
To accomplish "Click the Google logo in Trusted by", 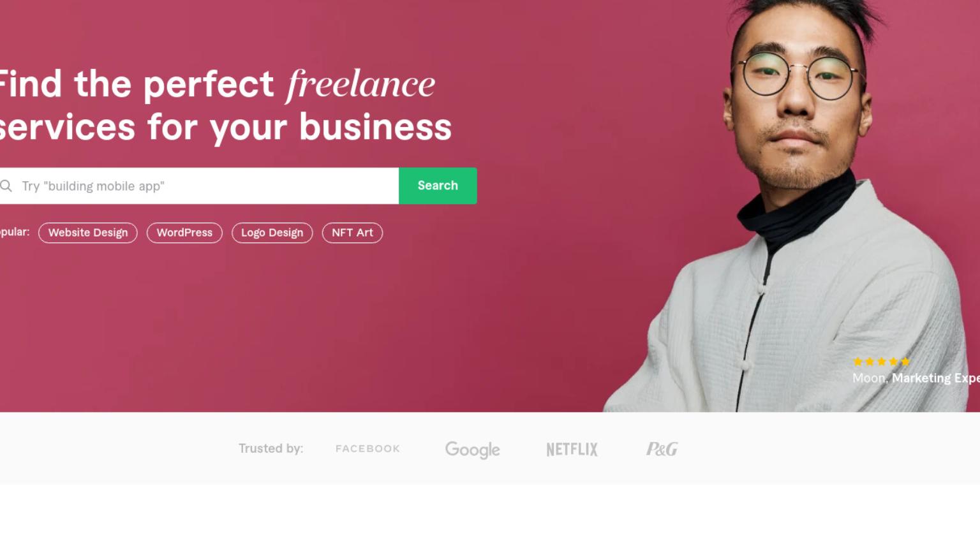I will point(472,450).
